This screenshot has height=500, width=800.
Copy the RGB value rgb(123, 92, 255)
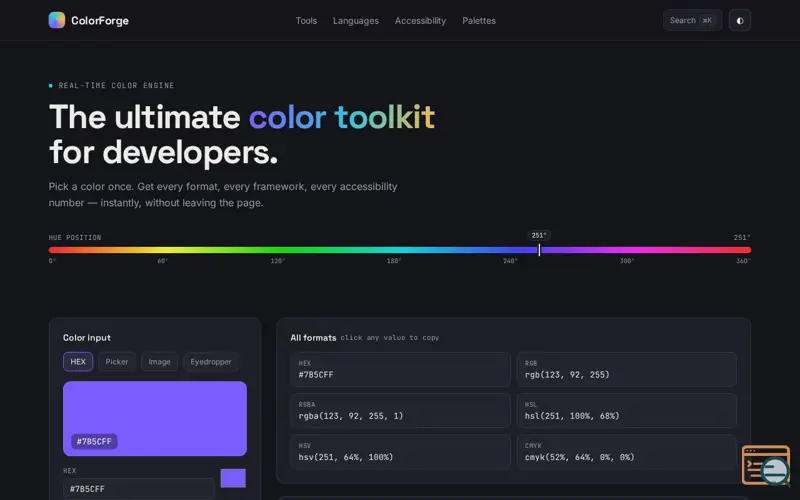click(x=627, y=369)
